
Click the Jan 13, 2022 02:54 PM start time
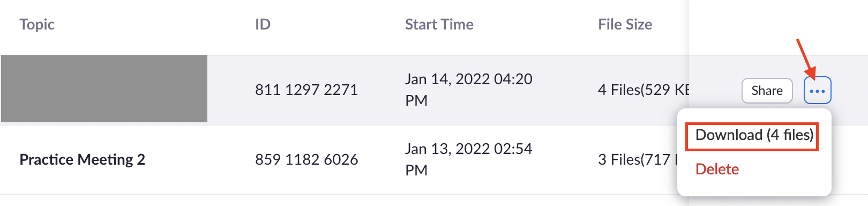tap(468, 159)
